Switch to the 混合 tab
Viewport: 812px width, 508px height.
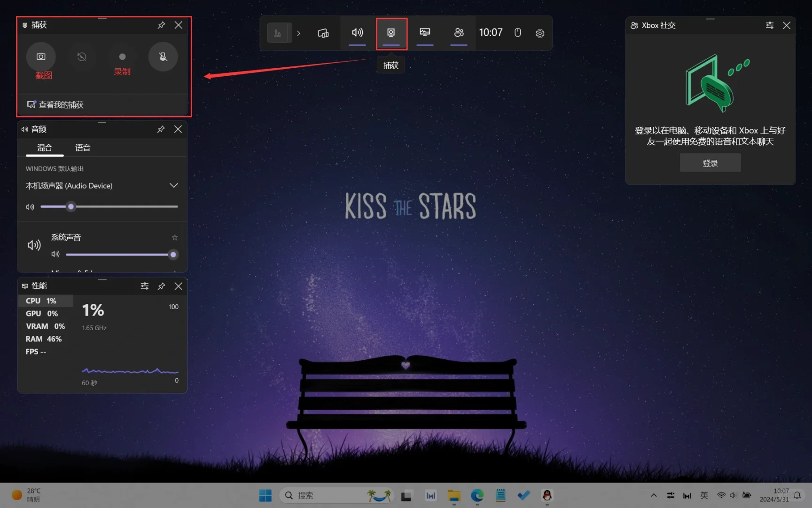(x=45, y=148)
